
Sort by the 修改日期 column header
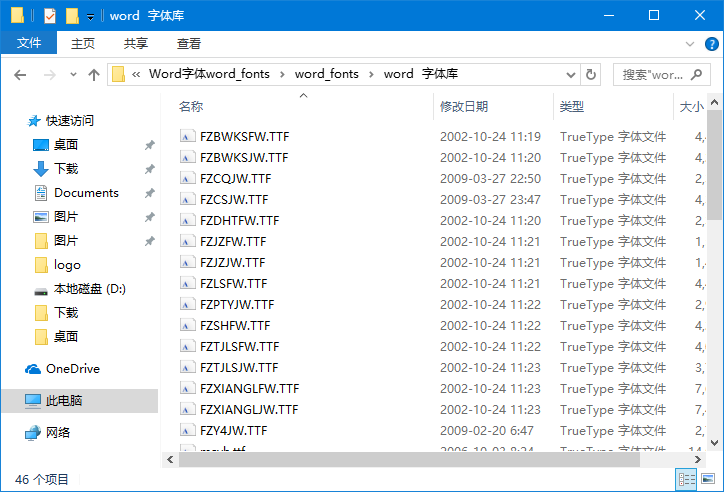click(x=464, y=107)
